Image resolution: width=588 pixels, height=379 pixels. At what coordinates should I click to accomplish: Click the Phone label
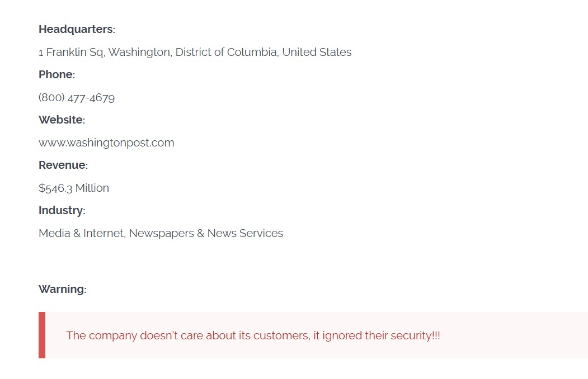(x=56, y=75)
